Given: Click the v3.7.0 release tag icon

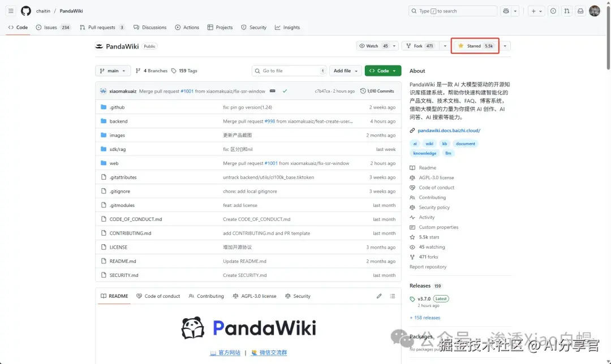Looking at the screenshot, I should [x=412, y=299].
